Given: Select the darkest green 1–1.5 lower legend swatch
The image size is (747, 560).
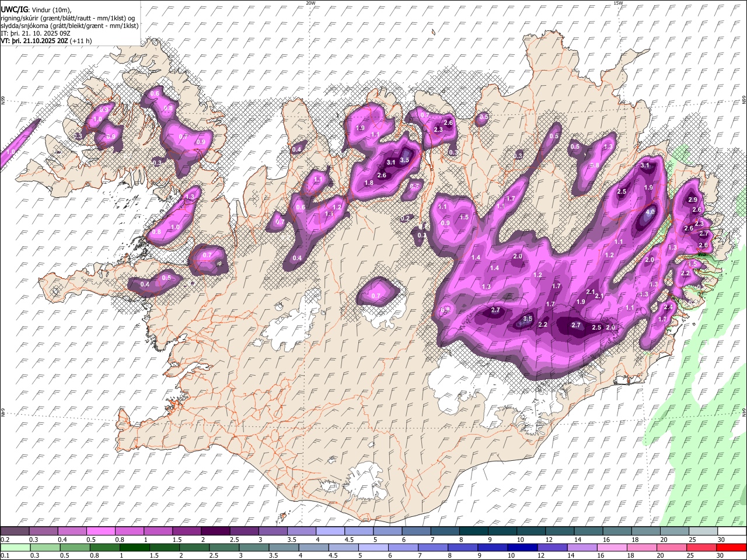Looking at the screenshot, I should [x=135, y=547].
